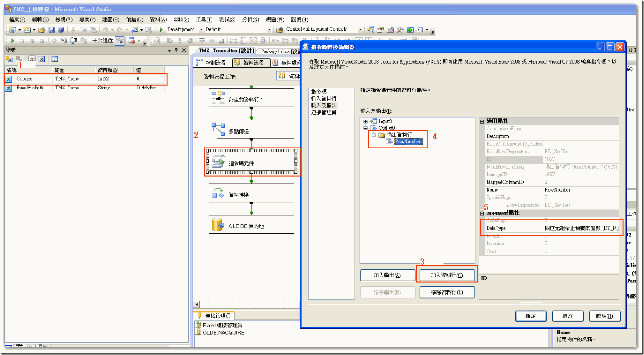Screen dimensions: 644x355
Task: Collapse the 資料類型屬性 property category
Action: [482, 213]
